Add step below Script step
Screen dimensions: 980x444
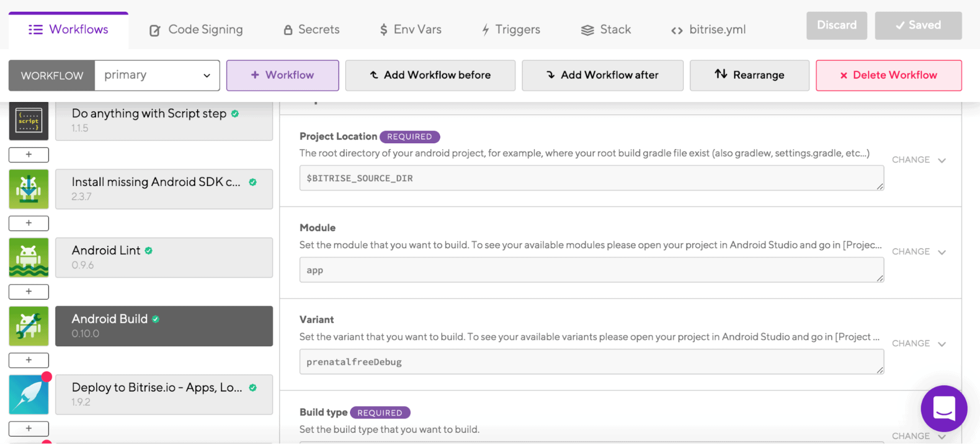pyautogui.click(x=29, y=154)
